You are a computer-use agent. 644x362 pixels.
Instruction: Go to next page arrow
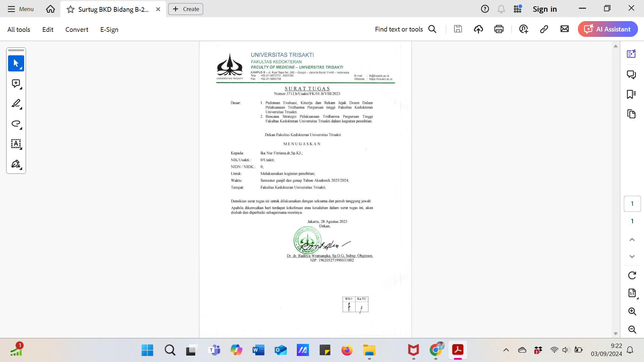(x=632, y=256)
